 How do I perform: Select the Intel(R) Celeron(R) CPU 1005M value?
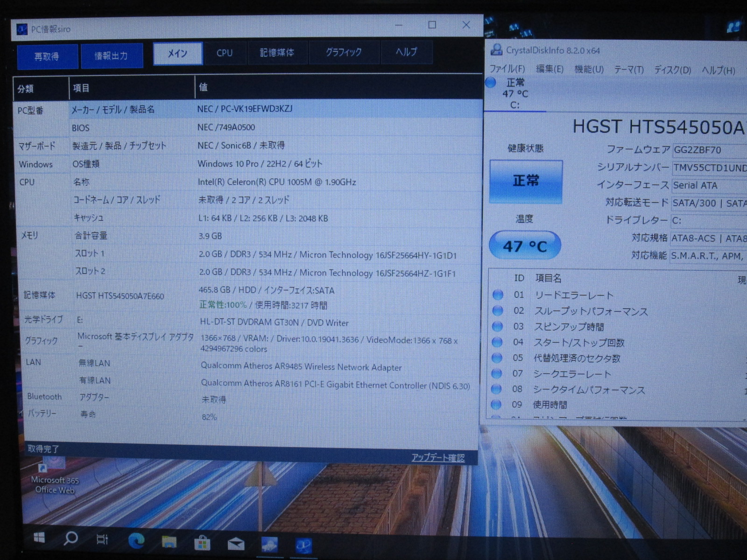(x=277, y=182)
